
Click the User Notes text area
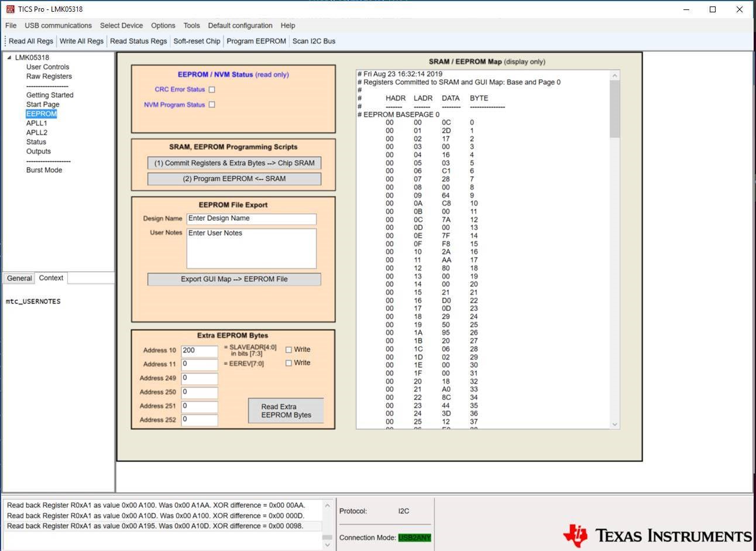tap(252, 248)
